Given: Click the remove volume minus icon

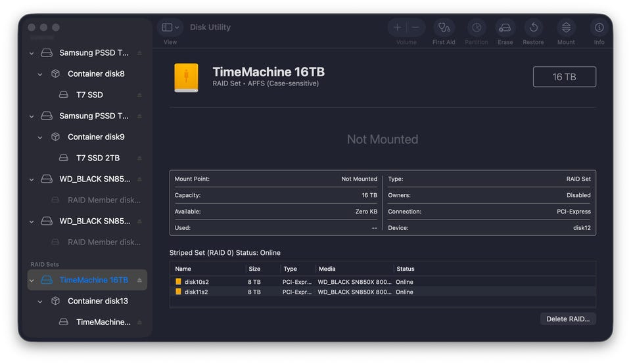Looking at the screenshot, I should (x=415, y=28).
